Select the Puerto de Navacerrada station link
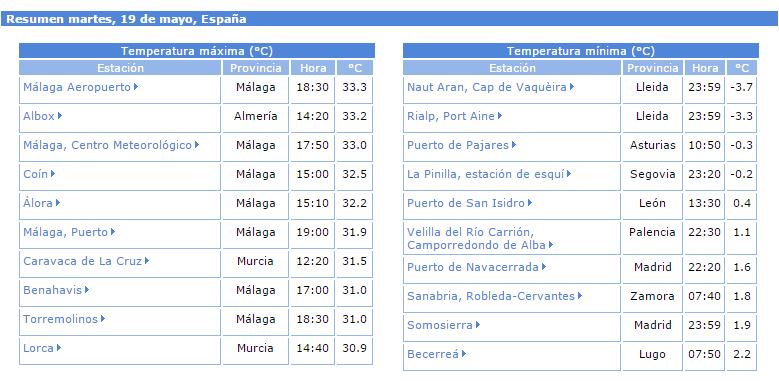779x381 pixels. [473, 267]
